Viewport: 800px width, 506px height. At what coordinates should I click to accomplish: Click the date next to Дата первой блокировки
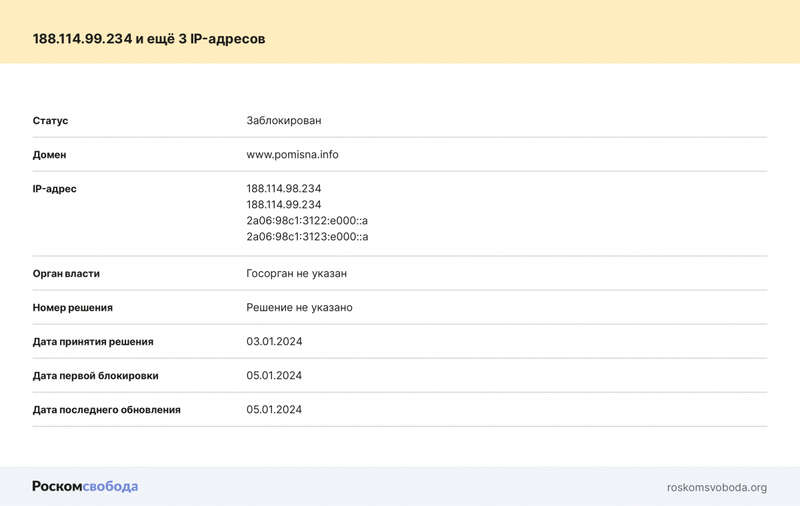coord(274,375)
